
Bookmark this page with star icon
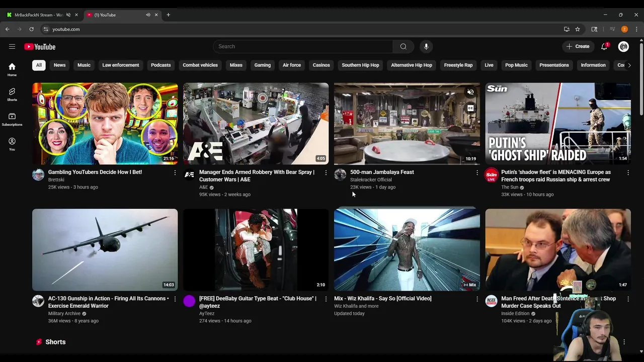click(x=578, y=29)
